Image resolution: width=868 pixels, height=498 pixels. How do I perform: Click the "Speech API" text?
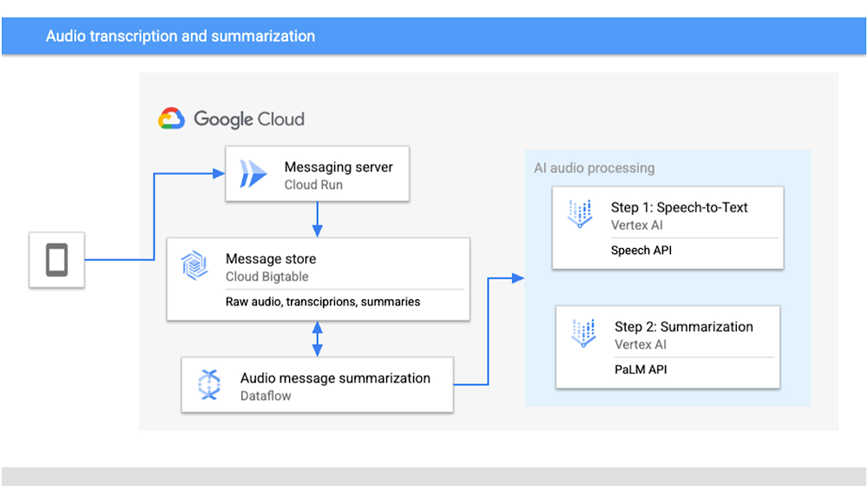[x=641, y=250]
